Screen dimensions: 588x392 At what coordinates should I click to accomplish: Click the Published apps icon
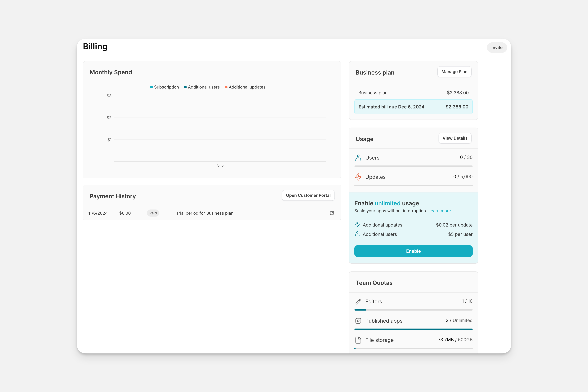(x=358, y=321)
